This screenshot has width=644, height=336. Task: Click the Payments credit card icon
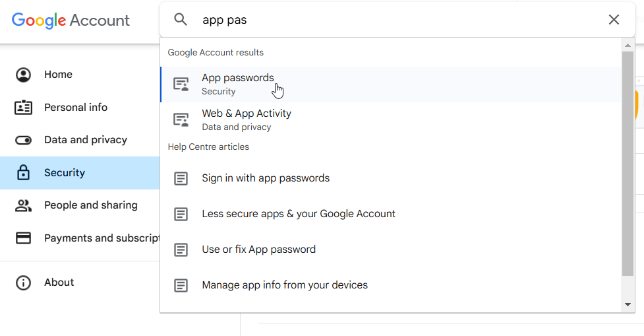[x=24, y=238]
